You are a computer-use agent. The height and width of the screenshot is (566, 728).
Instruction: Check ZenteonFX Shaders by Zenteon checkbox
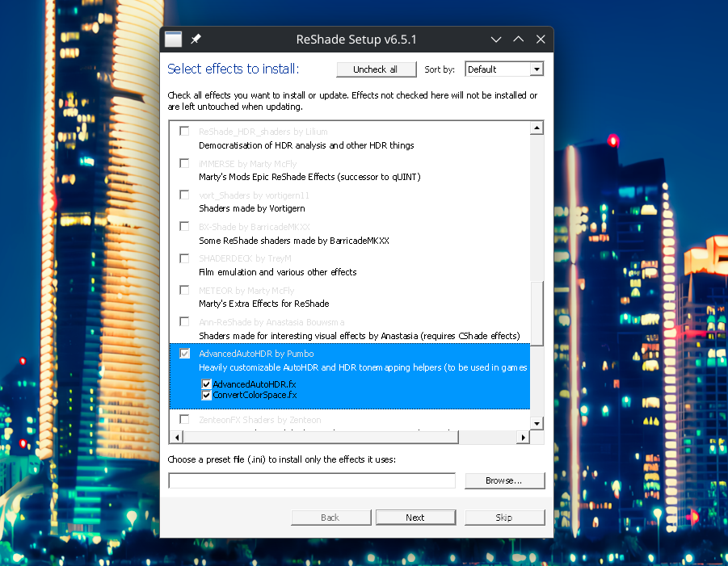coord(185,419)
